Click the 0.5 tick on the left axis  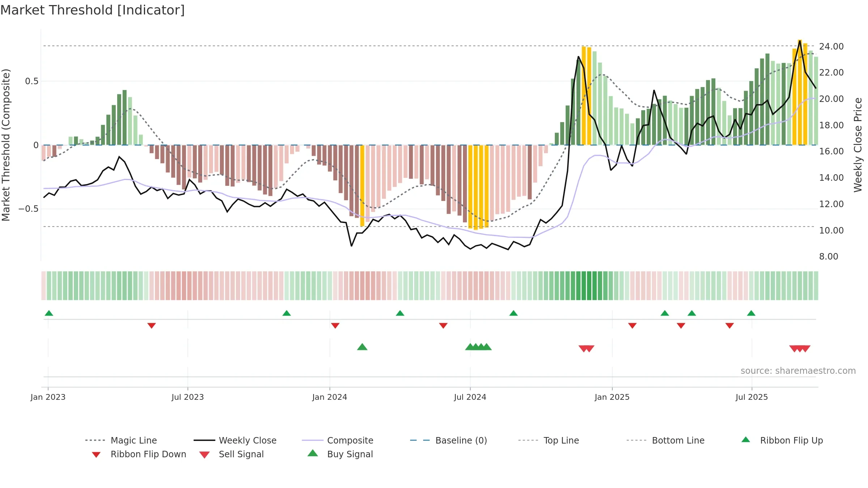[32, 81]
